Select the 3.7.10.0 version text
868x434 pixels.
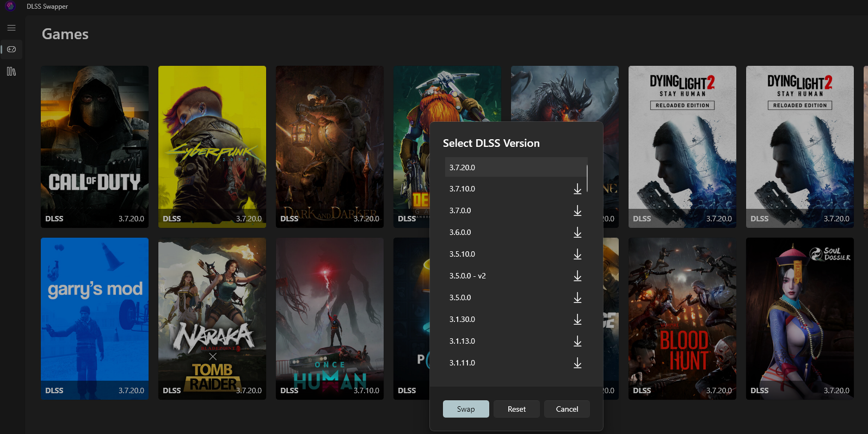click(x=462, y=189)
